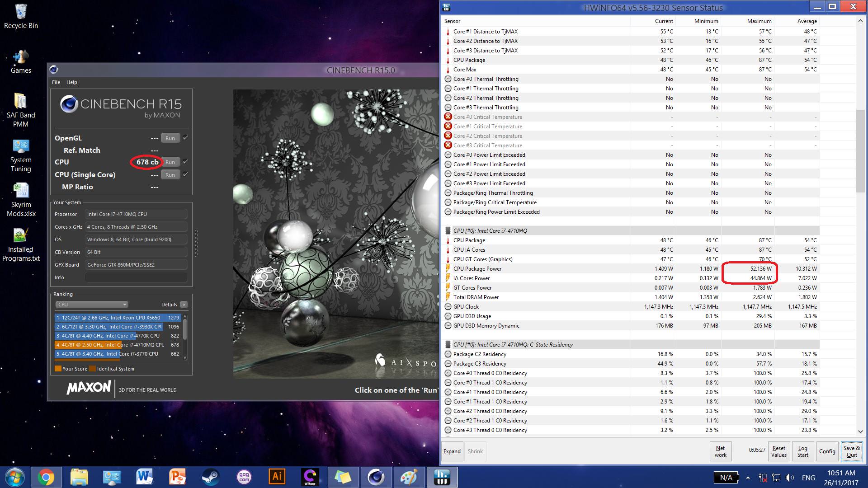Screen dimensions: 868x488
Task: Click the Windows Start orb
Action: point(14,477)
